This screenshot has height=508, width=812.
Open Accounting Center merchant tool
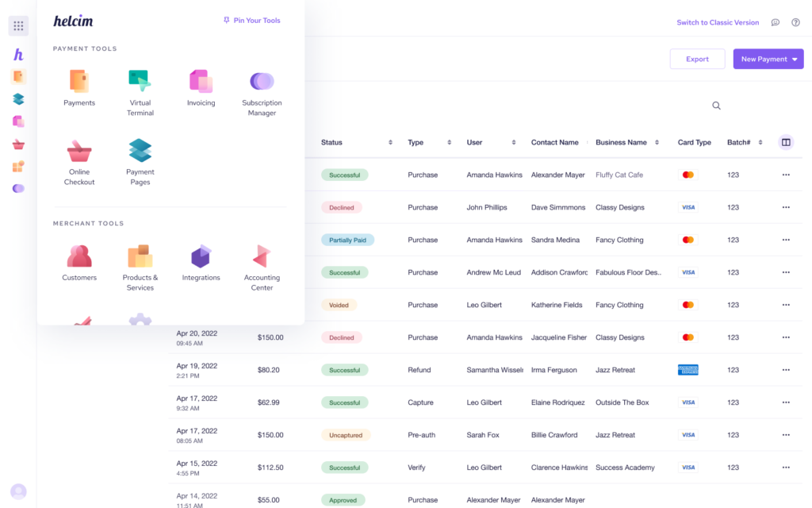coord(262,267)
